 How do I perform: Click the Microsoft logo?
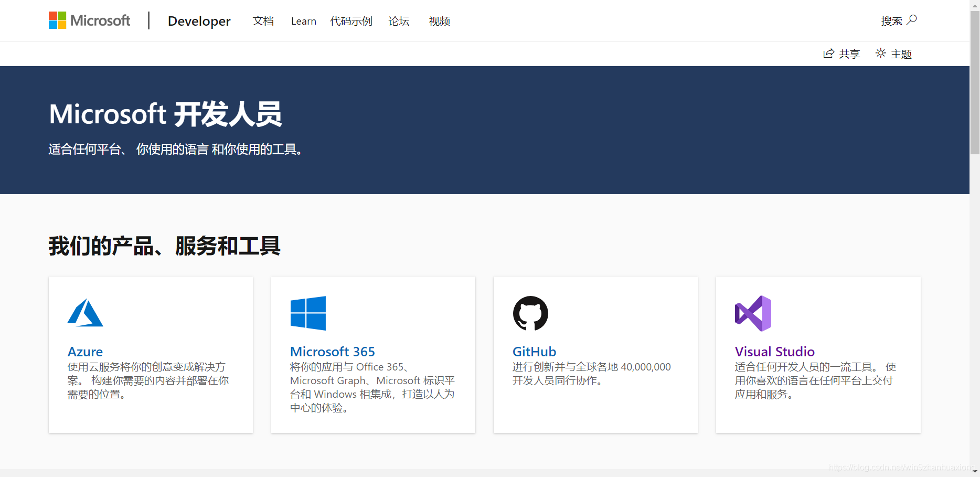tap(89, 20)
